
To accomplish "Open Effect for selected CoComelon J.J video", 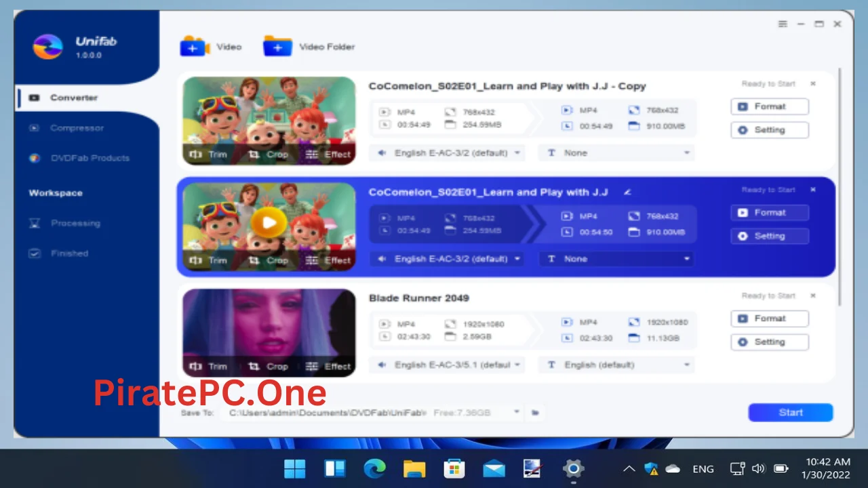I will coord(328,260).
